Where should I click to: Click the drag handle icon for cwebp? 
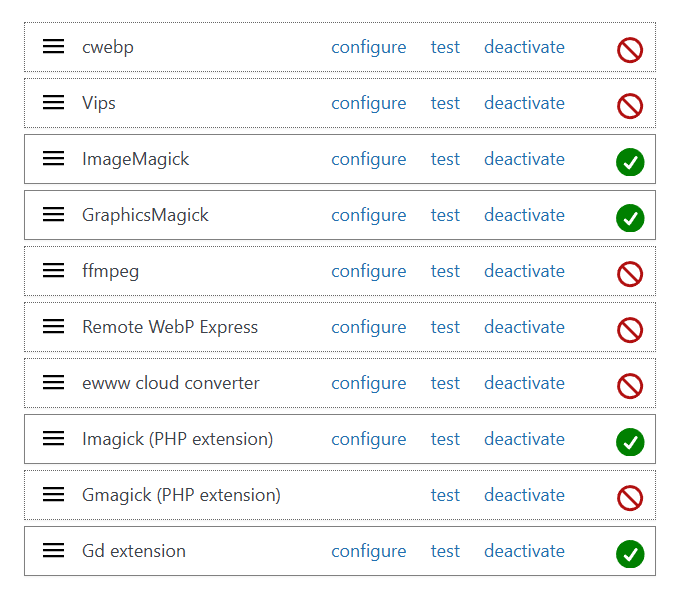(54, 47)
